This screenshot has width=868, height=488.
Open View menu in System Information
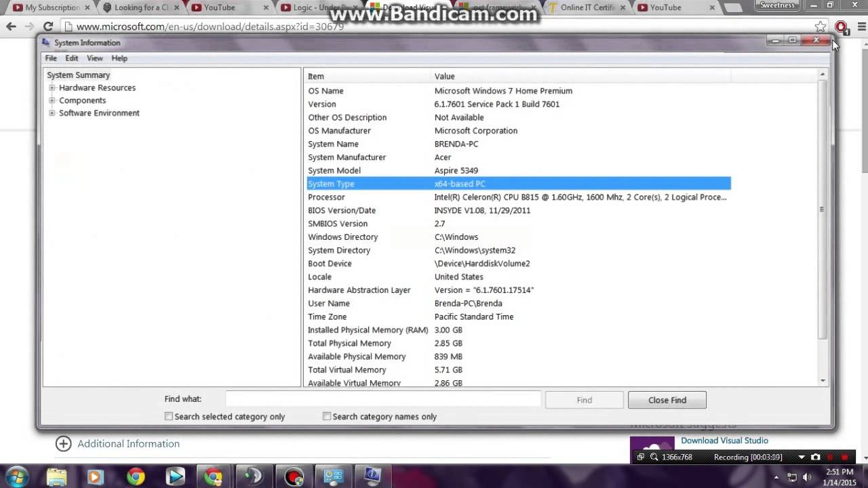pos(95,58)
